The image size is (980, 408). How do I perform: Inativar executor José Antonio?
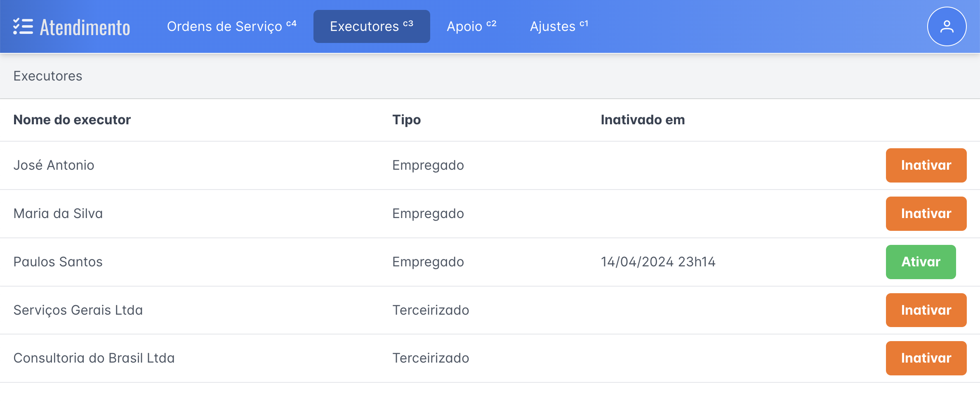point(926,165)
